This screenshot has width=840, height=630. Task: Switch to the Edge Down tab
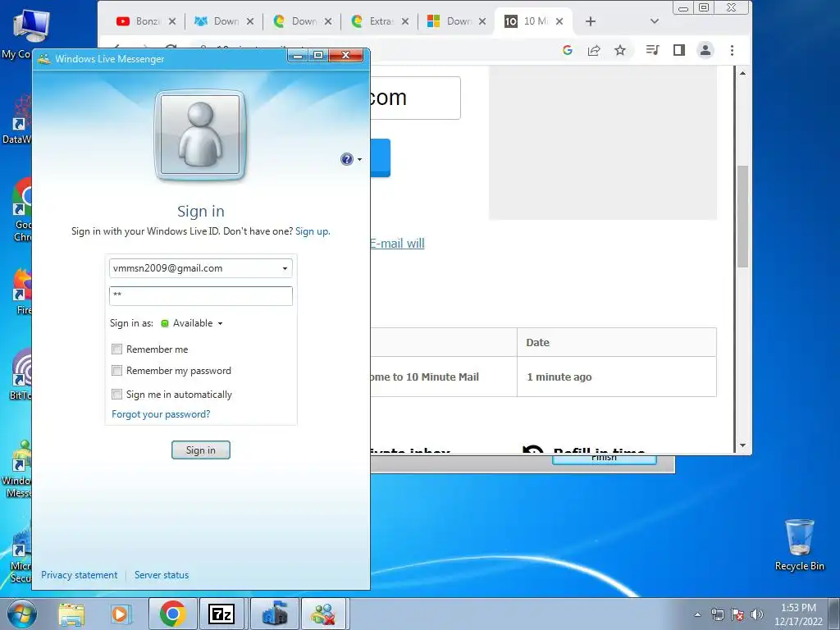tap(295, 21)
